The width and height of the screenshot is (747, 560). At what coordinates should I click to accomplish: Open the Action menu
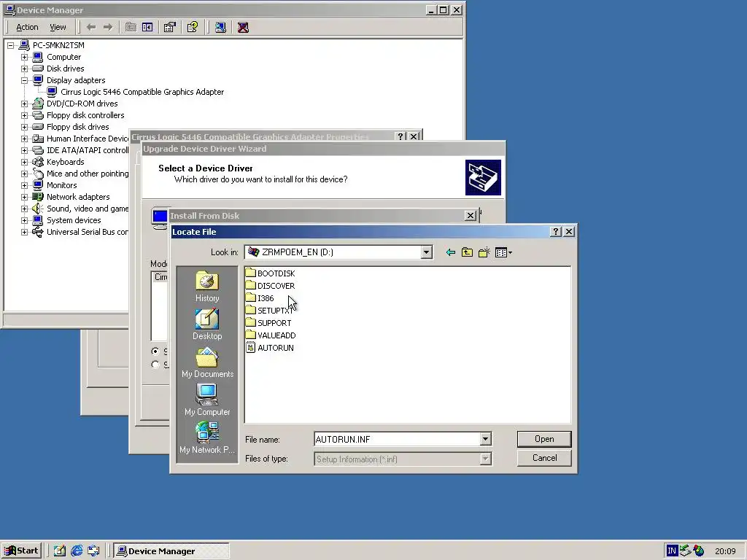pyautogui.click(x=27, y=27)
